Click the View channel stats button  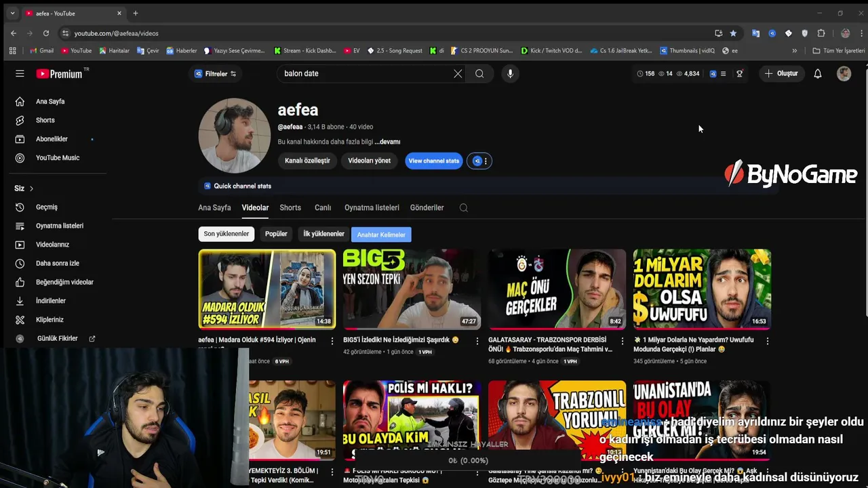pos(434,161)
